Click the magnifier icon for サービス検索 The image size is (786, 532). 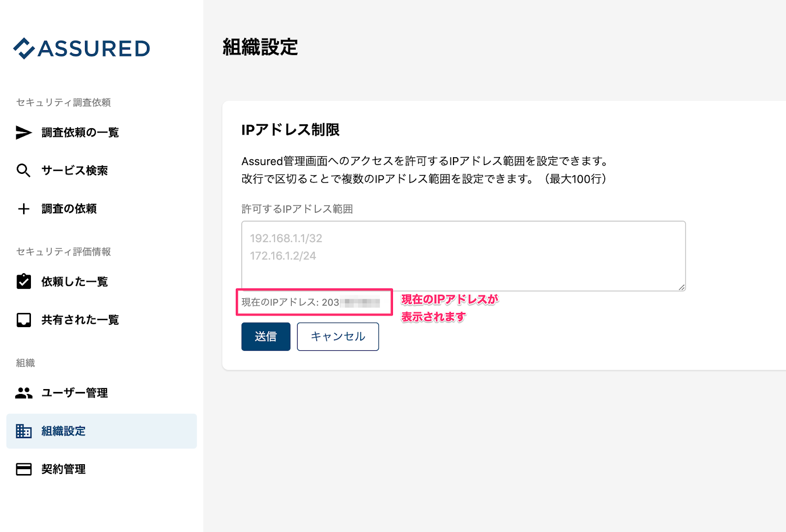[x=24, y=170]
